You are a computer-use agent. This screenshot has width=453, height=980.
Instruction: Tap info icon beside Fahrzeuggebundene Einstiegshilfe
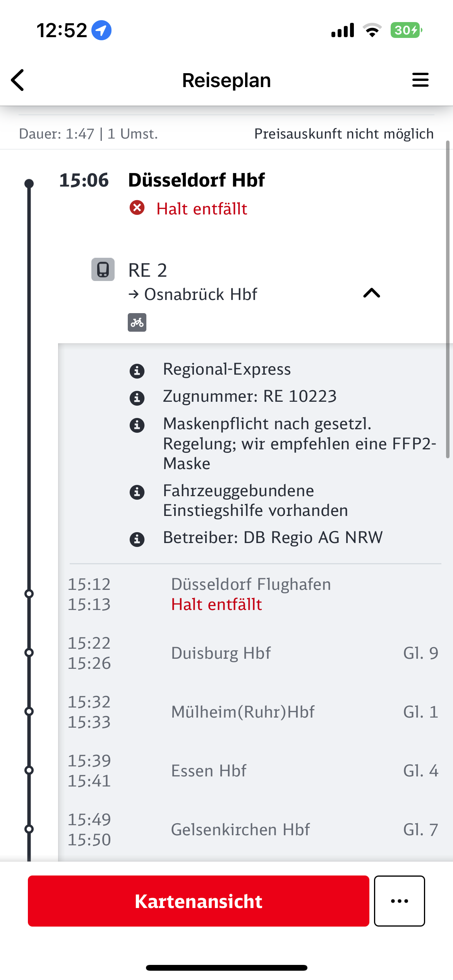(x=137, y=492)
